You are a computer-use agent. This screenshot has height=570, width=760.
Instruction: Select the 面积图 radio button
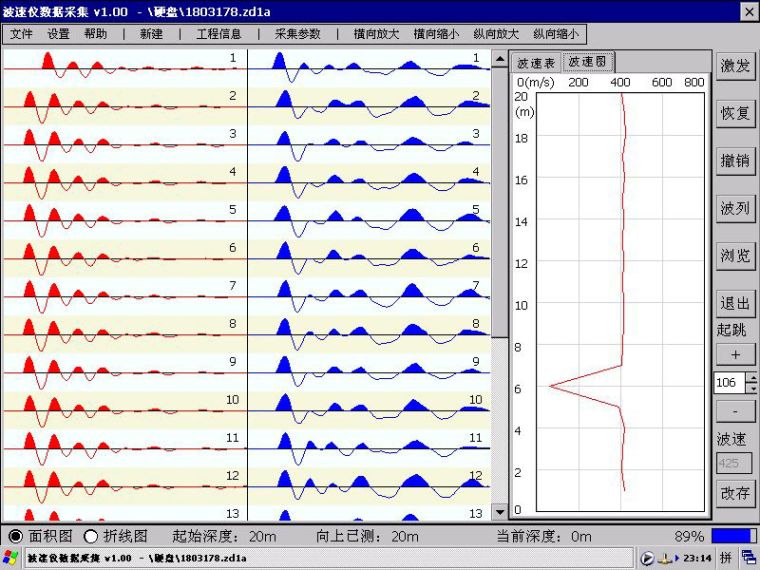[16, 536]
